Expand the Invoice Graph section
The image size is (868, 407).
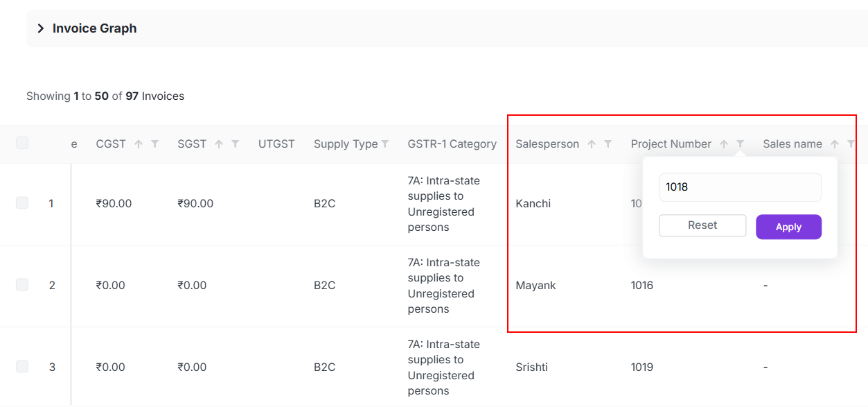point(41,28)
